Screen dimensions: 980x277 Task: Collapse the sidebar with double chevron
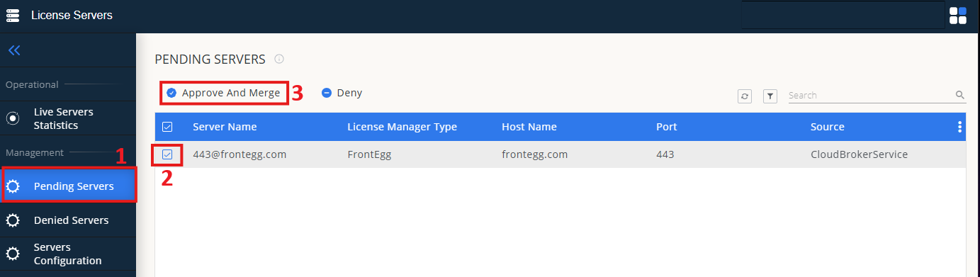pos(14,50)
